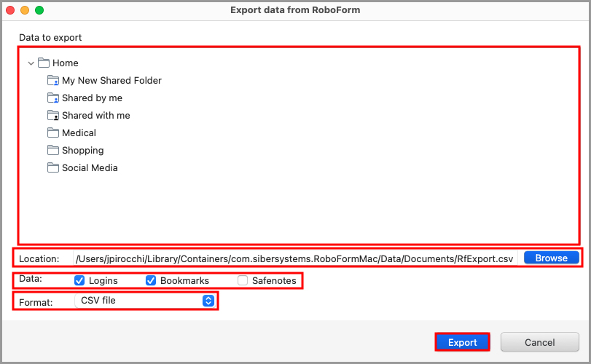
Task: Click the Home folder icon
Action: coord(44,63)
